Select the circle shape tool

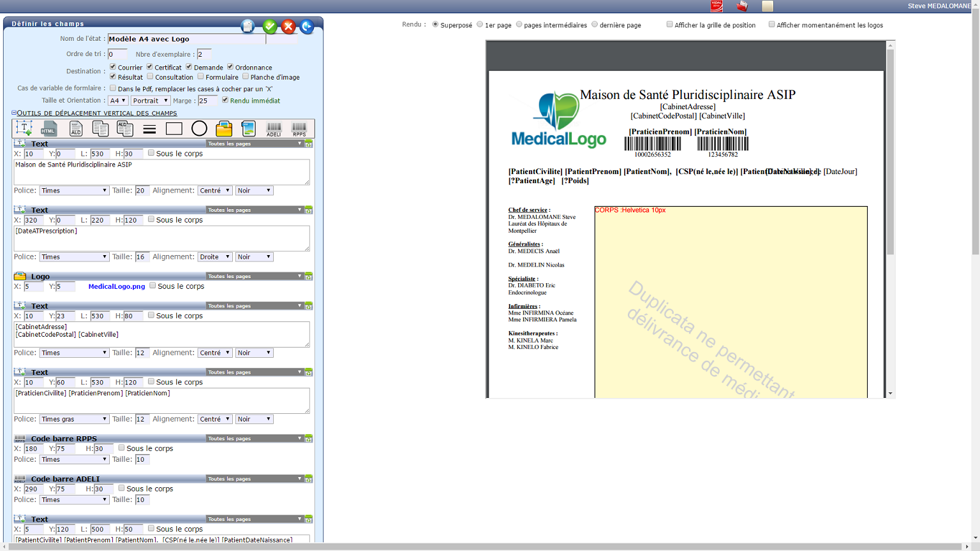199,128
